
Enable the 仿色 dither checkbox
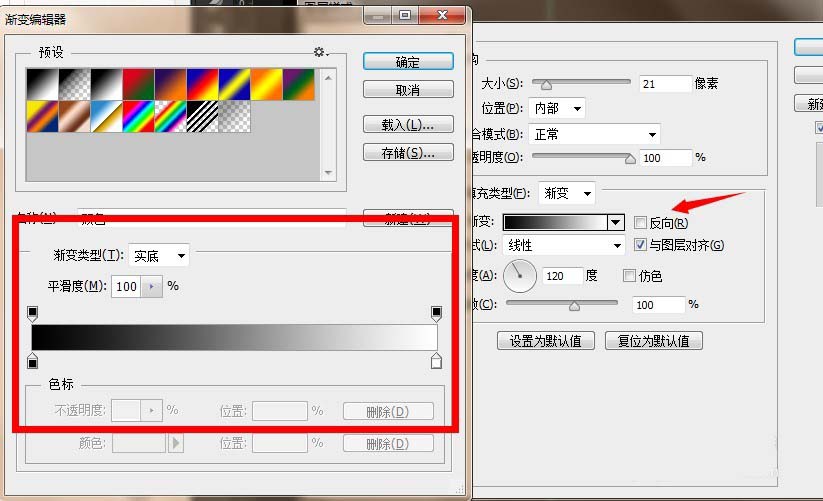coord(629,275)
